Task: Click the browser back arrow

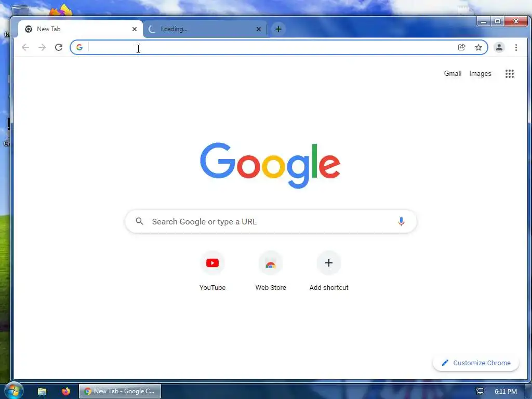Action: [x=25, y=47]
